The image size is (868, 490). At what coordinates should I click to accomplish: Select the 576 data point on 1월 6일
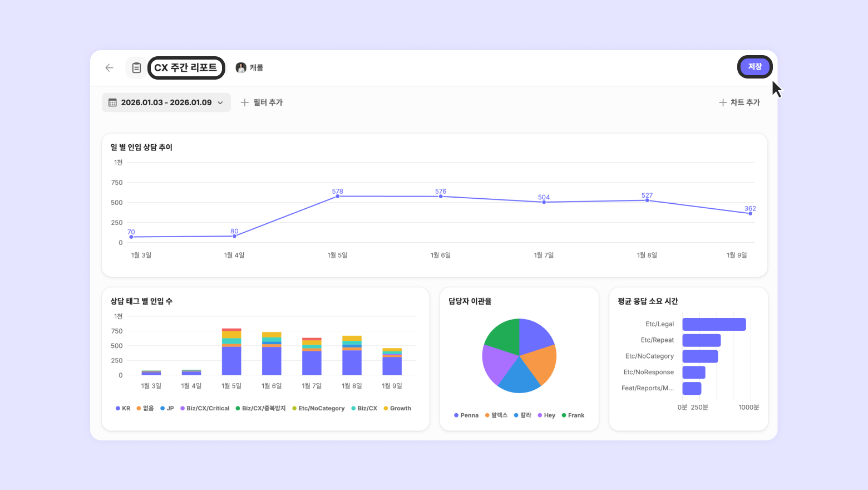point(441,196)
